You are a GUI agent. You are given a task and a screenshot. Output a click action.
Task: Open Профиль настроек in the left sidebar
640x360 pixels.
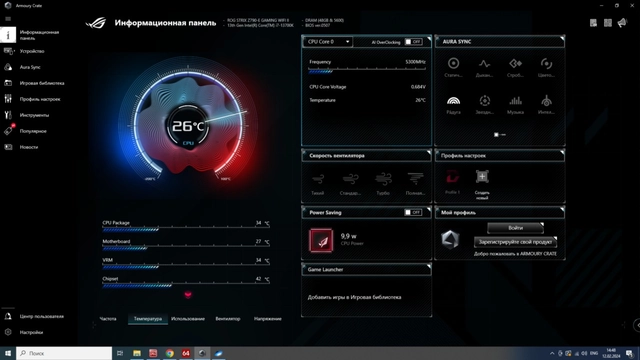[x=39, y=99]
